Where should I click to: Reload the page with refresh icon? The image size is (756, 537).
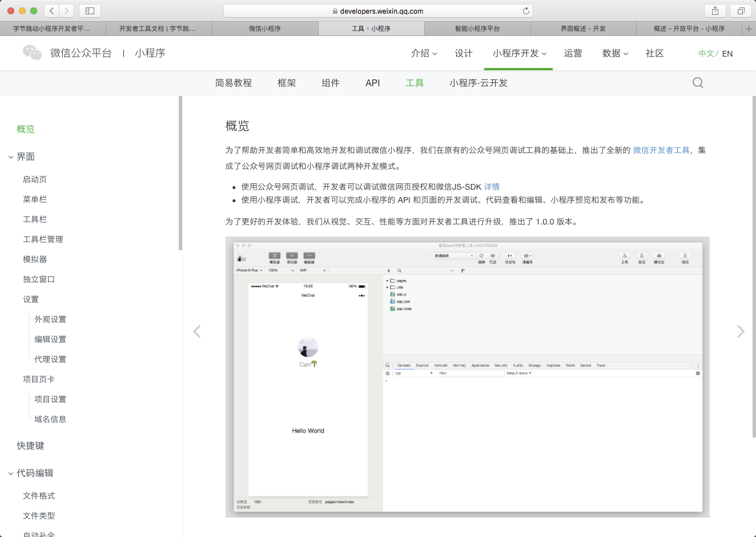[526, 11]
